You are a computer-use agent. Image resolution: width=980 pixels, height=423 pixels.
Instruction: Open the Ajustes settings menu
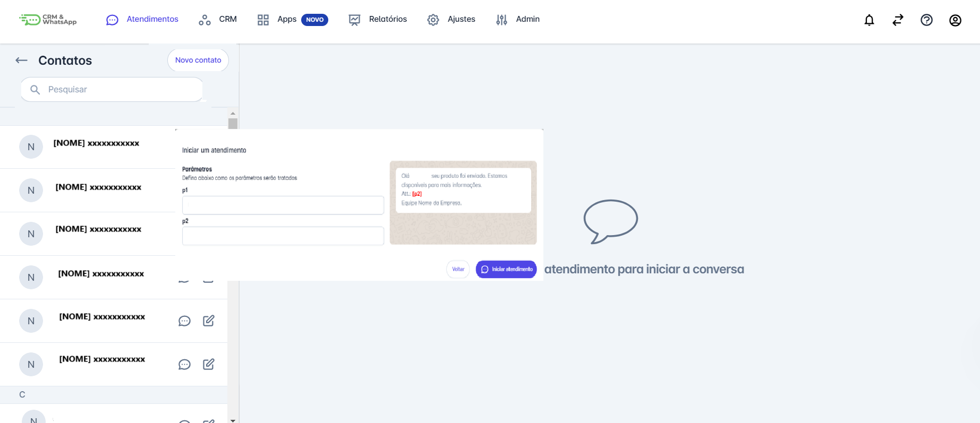[x=451, y=20]
